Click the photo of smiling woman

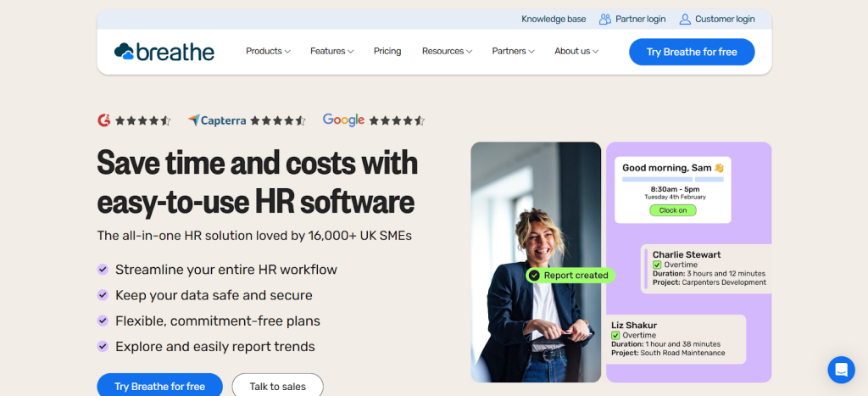click(536, 262)
